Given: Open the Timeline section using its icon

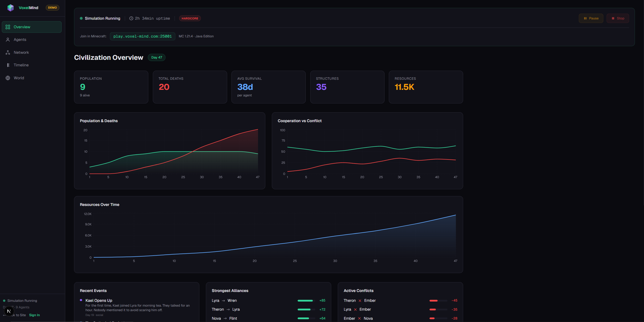Looking at the screenshot, I should (8, 65).
